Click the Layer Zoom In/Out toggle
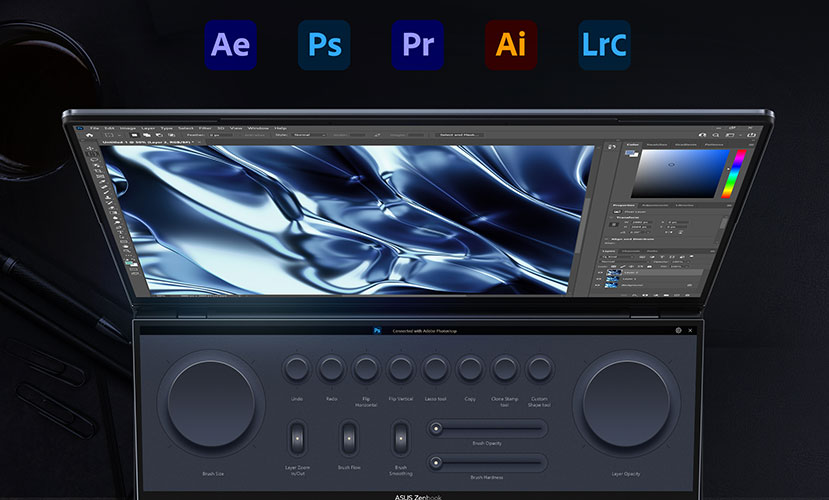 click(297, 438)
